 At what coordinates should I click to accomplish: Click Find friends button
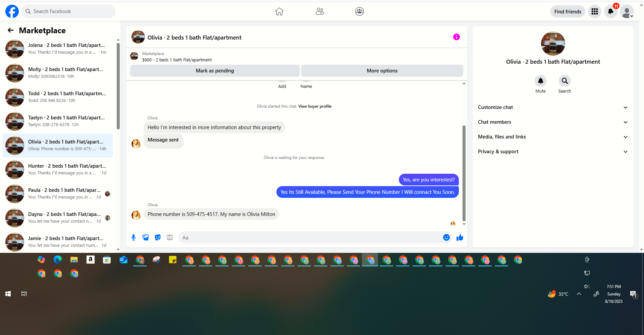[568, 11]
